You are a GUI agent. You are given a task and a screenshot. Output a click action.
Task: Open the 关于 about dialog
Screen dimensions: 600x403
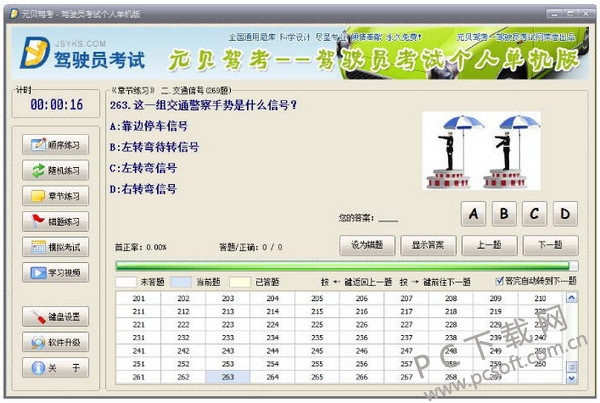pos(55,368)
